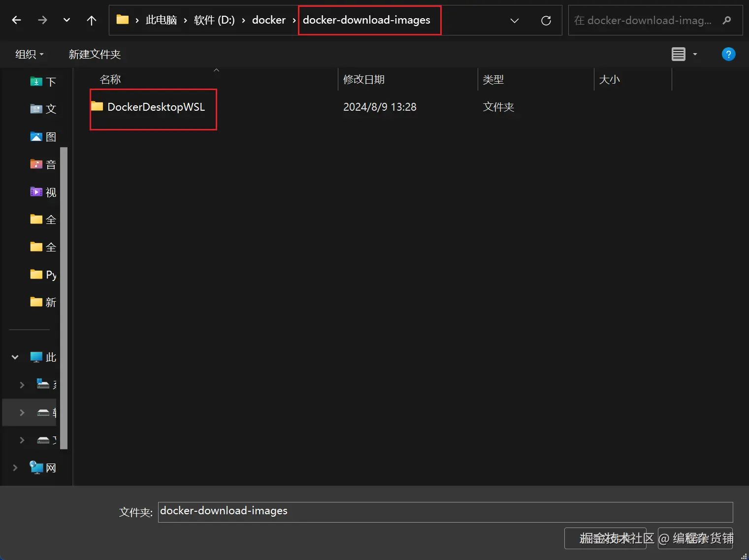Open the Py folder in sidebar

click(x=43, y=275)
